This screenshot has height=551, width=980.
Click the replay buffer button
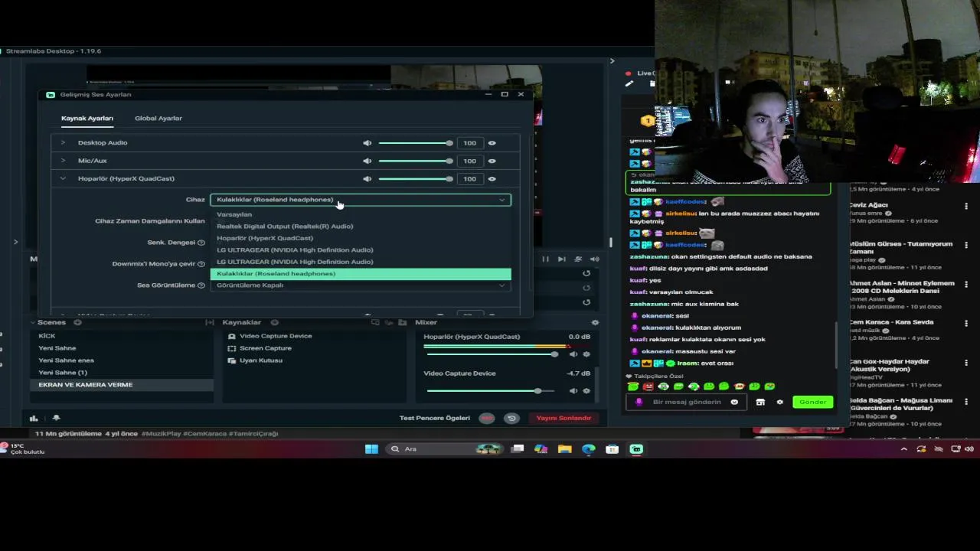(x=511, y=418)
